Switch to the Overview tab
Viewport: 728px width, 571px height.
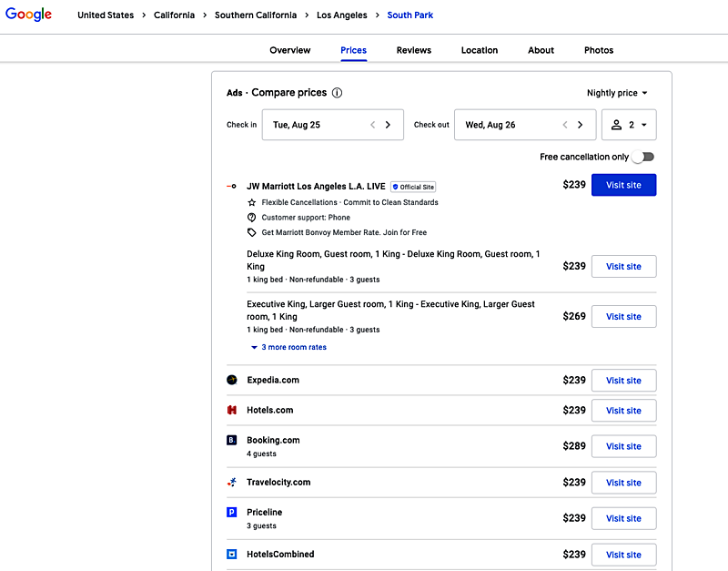click(289, 50)
